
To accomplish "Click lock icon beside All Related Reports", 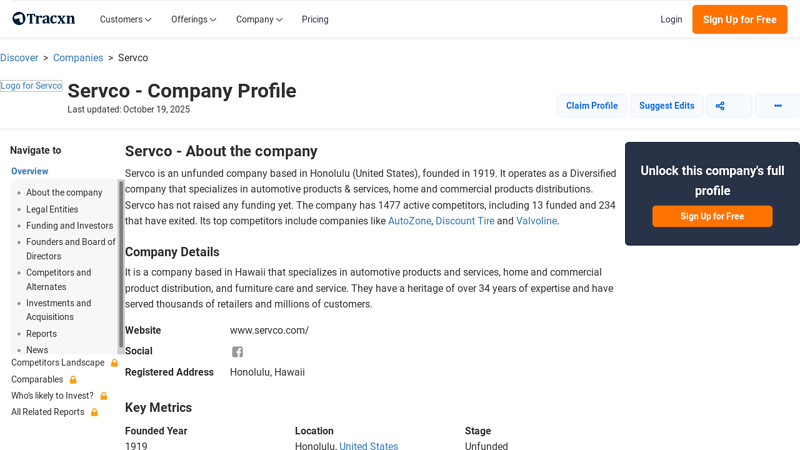I will pyautogui.click(x=95, y=412).
